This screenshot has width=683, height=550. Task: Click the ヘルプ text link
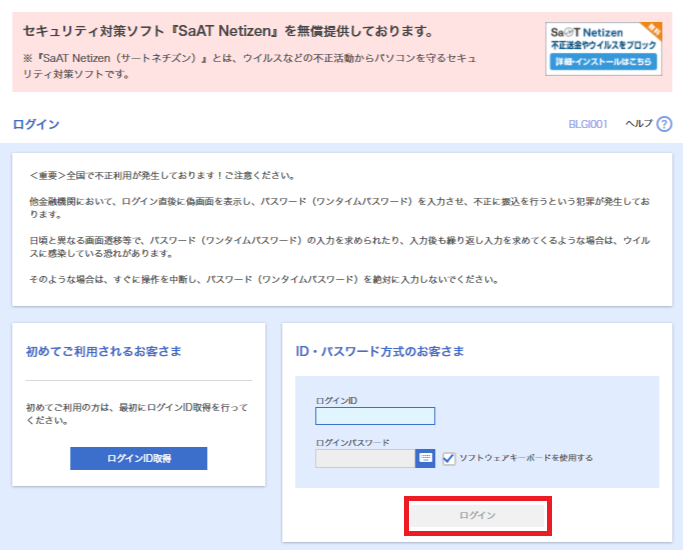click(639, 124)
